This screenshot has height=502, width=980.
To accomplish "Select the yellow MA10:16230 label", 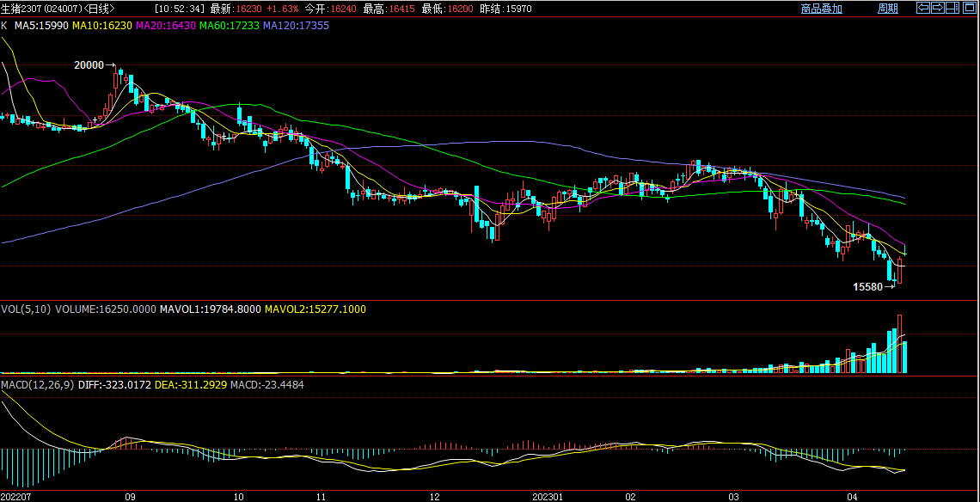I will tap(101, 26).
